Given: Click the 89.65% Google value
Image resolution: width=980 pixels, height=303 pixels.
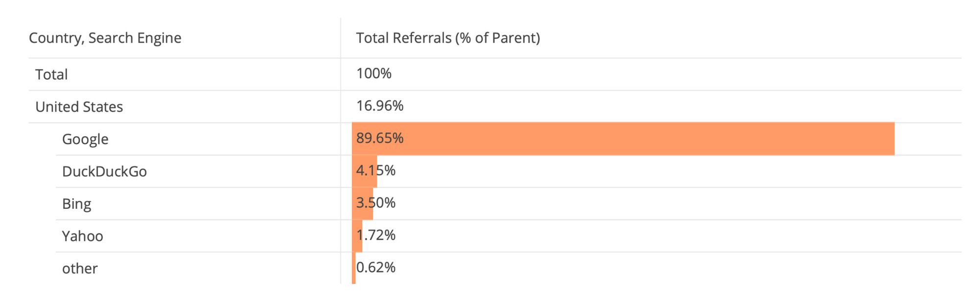Looking at the screenshot, I should point(380,138).
